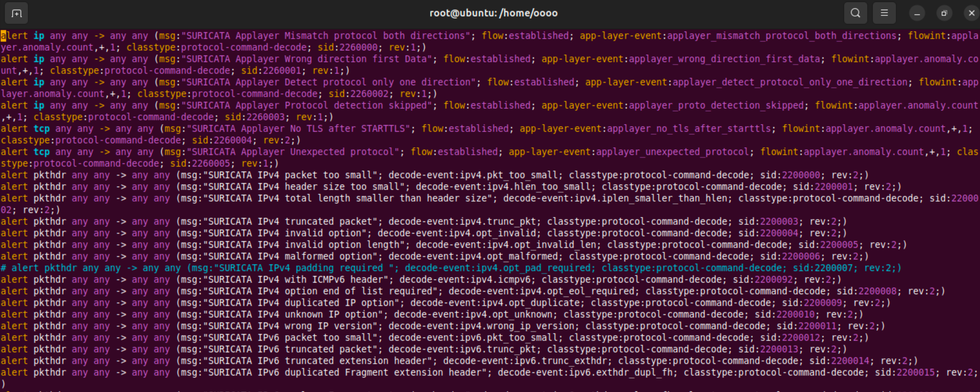Screen dimensions: 980x392
Task: Minimize the terminal window
Action: click(917, 13)
